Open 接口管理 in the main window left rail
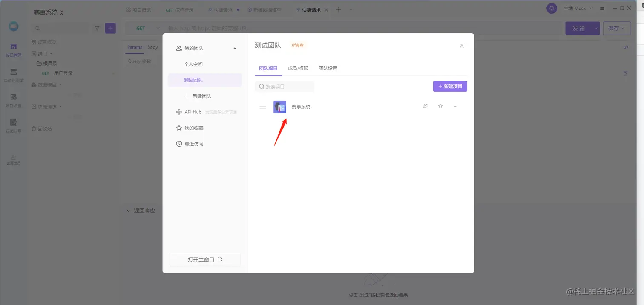 coord(14,50)
